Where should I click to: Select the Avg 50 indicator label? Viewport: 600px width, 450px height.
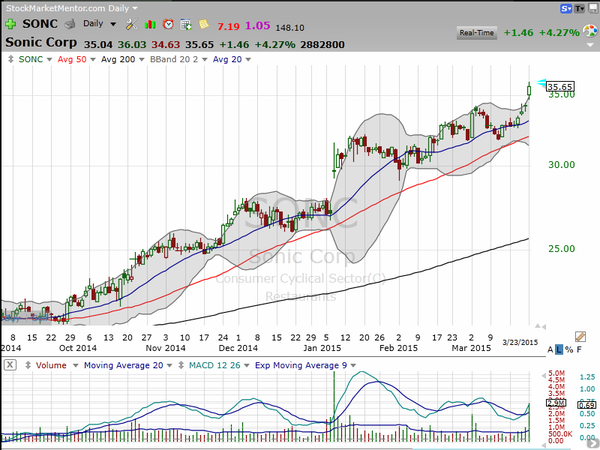click(x=72, y=59)
